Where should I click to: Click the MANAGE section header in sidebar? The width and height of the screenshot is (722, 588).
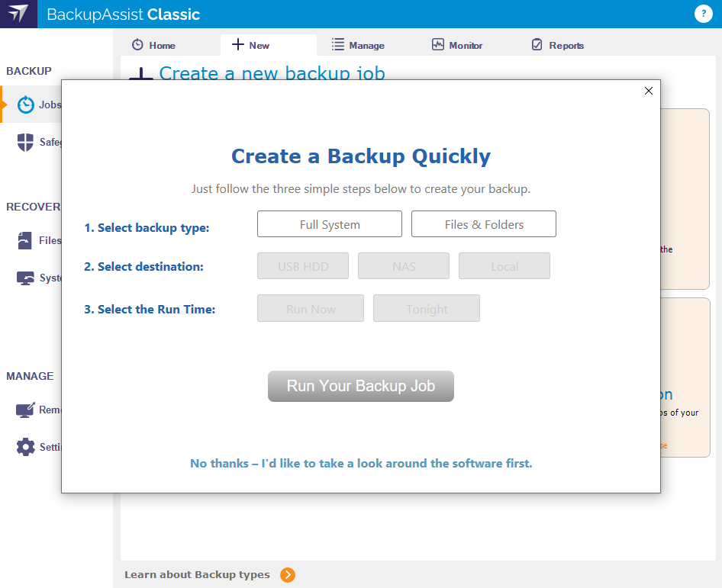[x=30, y=376]
